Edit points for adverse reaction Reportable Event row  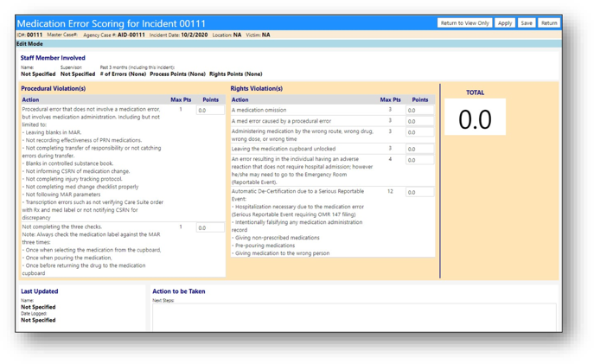(x=419, y=160)
